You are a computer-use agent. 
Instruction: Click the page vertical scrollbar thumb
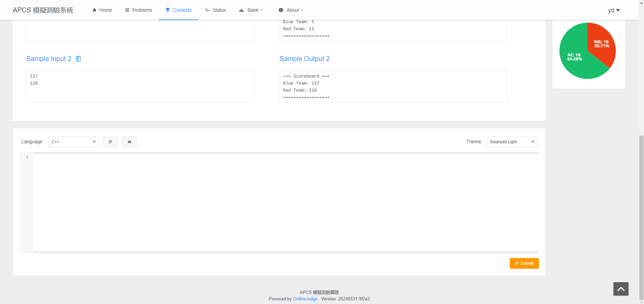coord(641,217)
